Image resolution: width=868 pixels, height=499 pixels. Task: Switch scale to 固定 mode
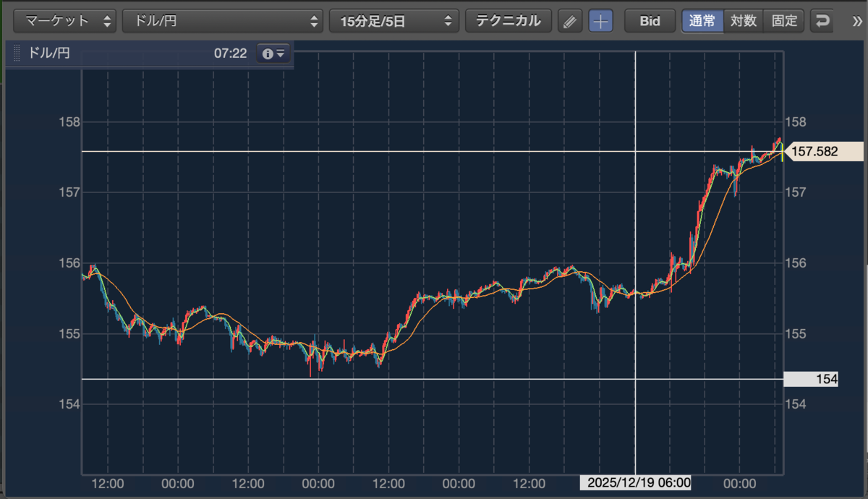[784, 21]
